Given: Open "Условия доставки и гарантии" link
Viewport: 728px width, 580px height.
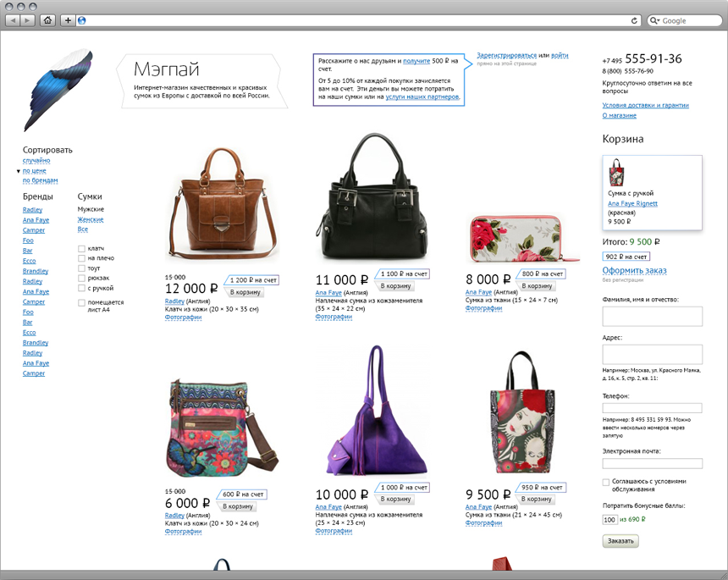Looking at the screenshot, I should [645, 105].
